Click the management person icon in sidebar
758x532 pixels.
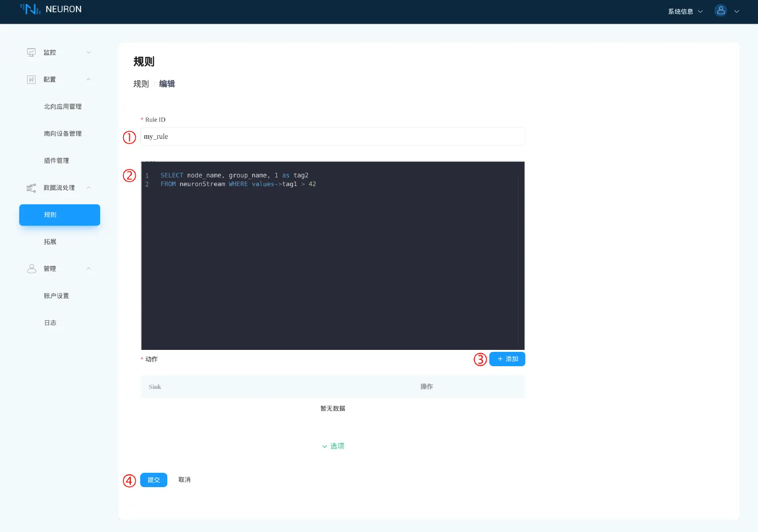[32, 269]
